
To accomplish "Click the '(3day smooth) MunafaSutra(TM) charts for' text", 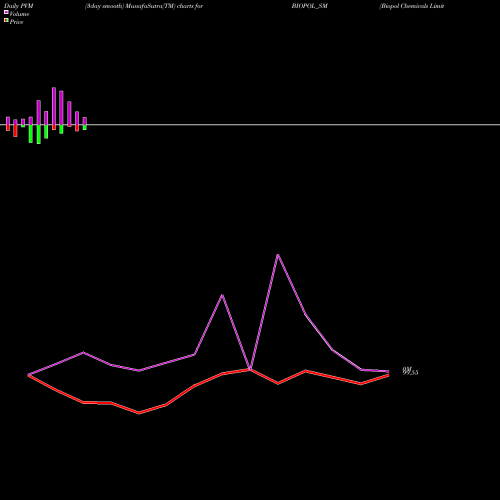I will click(144, 6).
